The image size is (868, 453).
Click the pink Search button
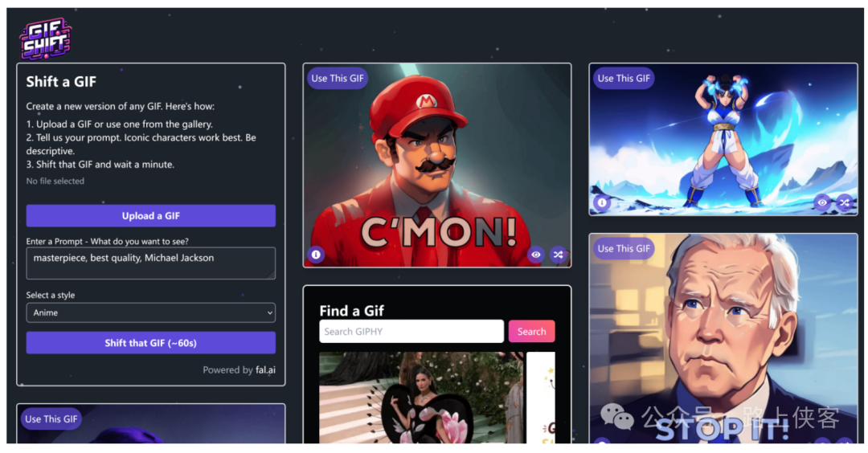[531, 331]
